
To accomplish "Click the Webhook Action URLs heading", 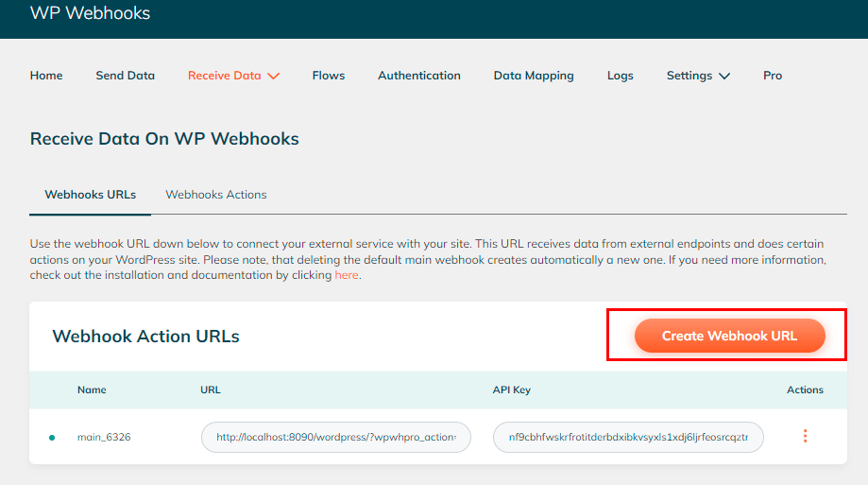I will (145, 336).
